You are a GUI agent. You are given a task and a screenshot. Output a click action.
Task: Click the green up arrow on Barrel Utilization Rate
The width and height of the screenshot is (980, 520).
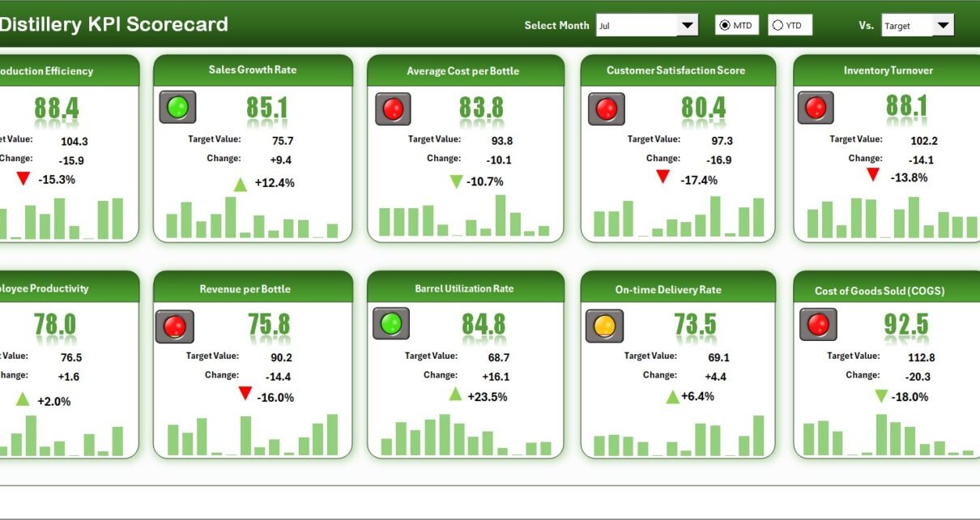click(x=455, y=394)
